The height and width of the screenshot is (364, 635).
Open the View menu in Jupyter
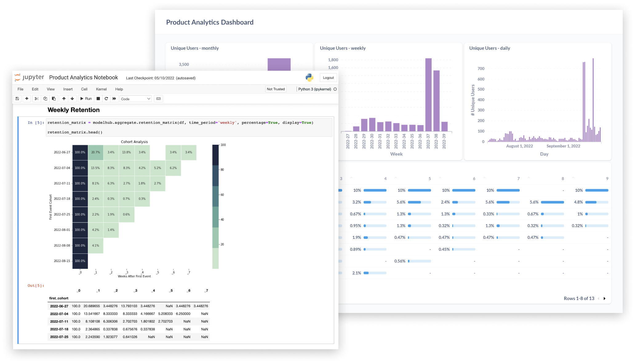[51, 89]
